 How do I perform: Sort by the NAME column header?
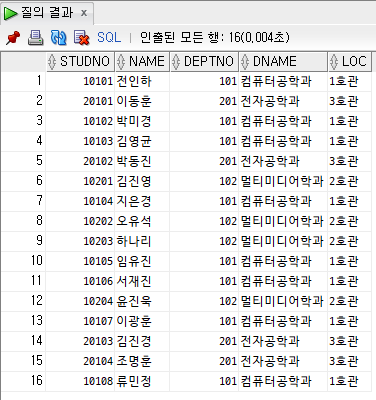pyautogui.click(x=142, y=62)
